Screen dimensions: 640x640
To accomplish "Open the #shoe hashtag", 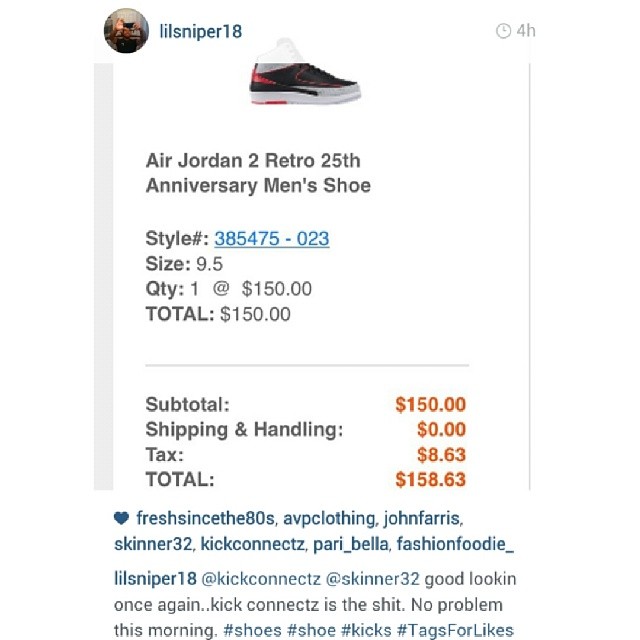I will (311, 630).
